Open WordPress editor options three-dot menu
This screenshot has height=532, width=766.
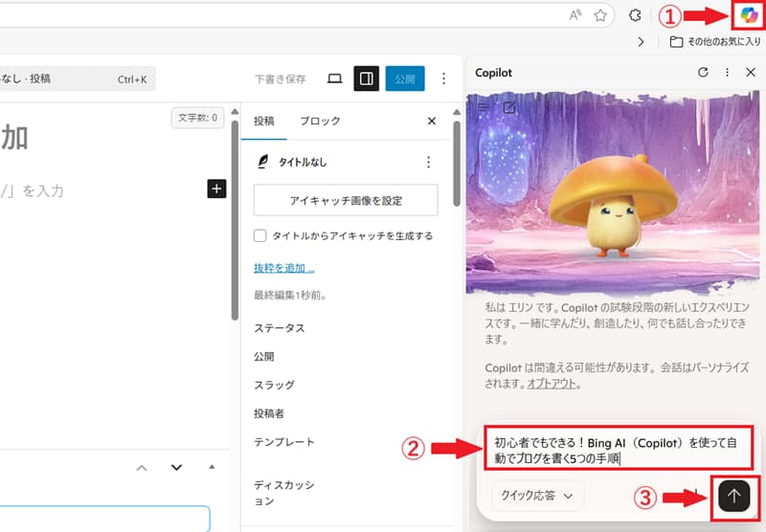(x=443, y=78)
